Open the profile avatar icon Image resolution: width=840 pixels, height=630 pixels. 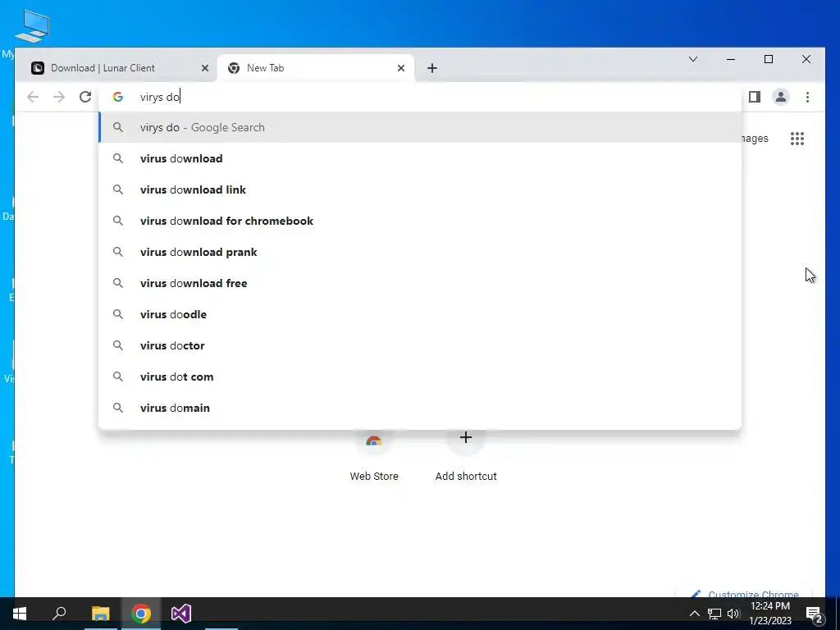pos(781,97)
